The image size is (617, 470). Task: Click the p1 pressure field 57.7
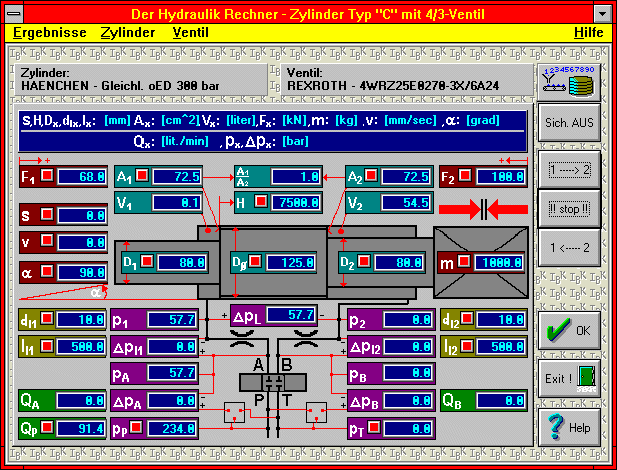tap(172, 320)
